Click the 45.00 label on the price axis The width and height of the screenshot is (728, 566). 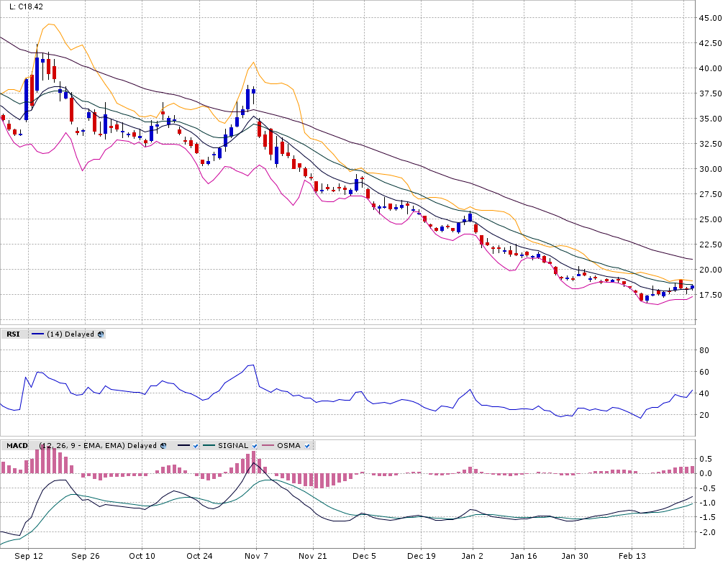tap(710, 18)
